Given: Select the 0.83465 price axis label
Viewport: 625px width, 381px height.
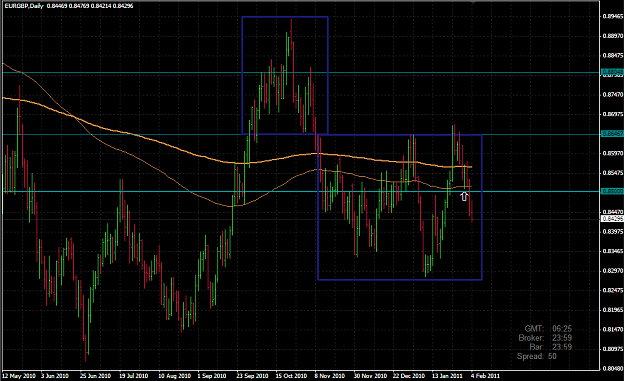Looking at the screenshot, I should point(612,251).
